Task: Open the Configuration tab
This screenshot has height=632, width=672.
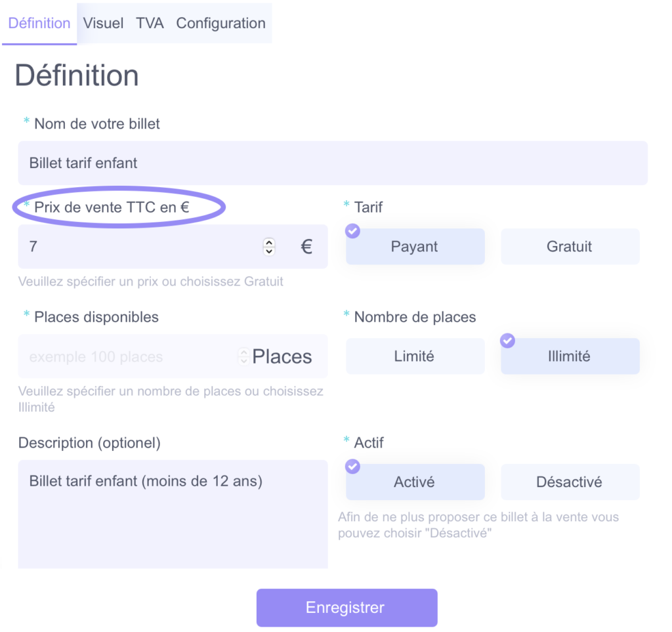Action: coord(220,23)
